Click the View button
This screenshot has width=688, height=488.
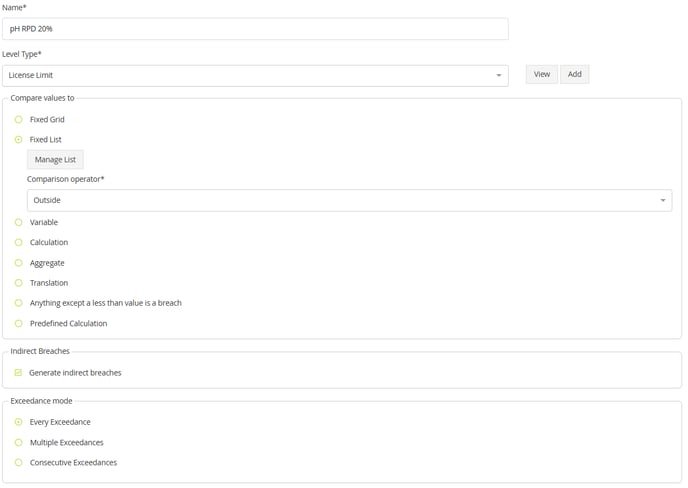(541, 74)
